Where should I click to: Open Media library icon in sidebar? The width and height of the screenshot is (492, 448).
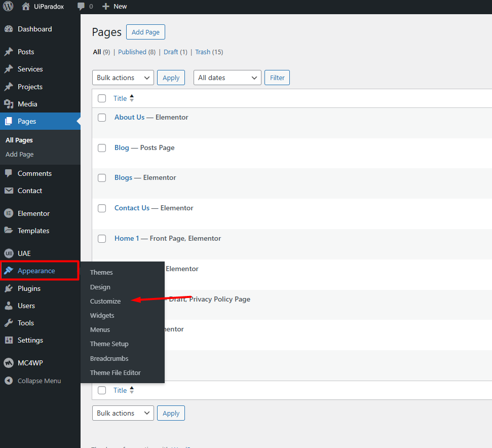pyautogui.click(x=9, y=104)
